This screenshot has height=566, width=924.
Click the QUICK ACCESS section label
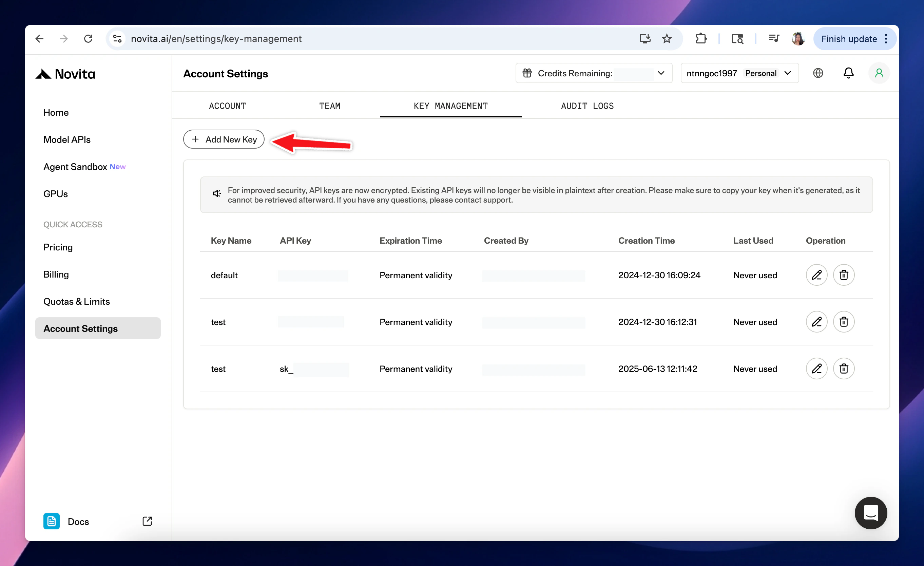click(73, 225)
